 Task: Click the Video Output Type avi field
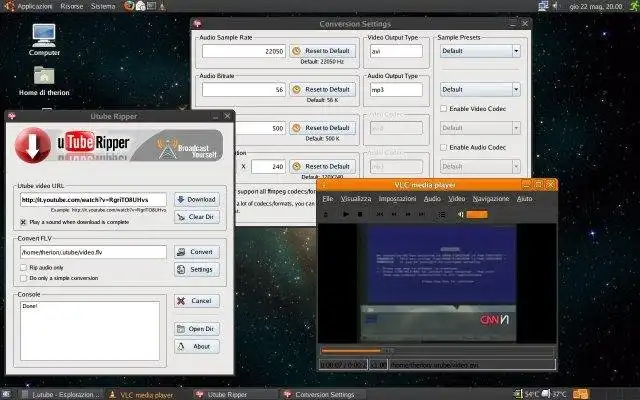(396, 51)
